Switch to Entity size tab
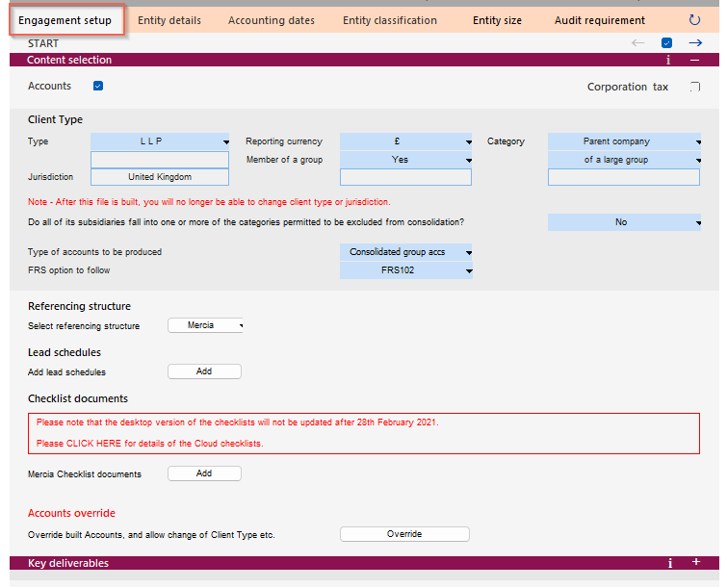The height and width of the screenshot is (588, 727). point(497,20)
